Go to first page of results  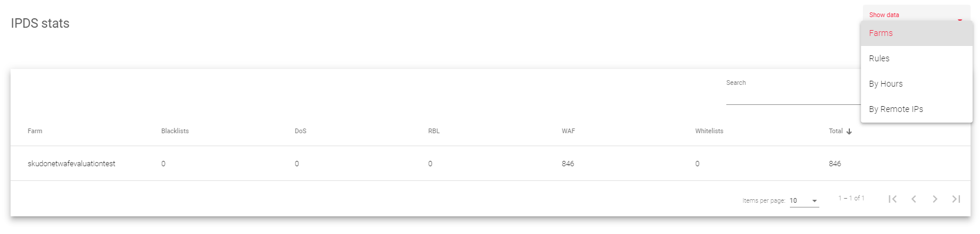892,199
